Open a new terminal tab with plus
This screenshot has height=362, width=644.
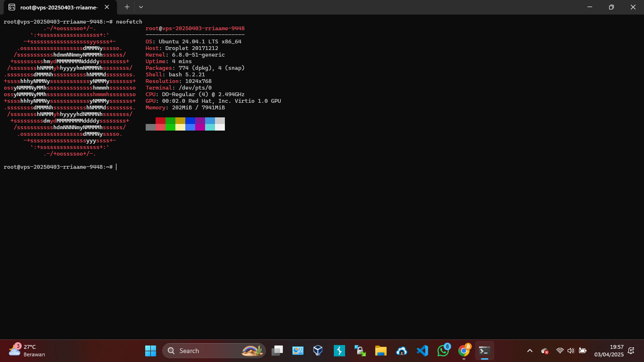click(127, 7)
